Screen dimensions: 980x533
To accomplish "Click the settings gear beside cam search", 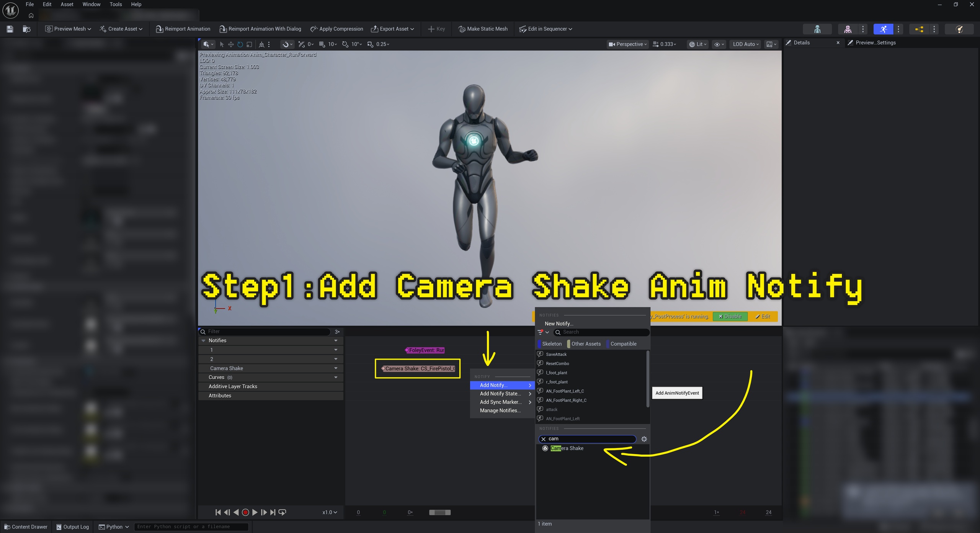I will click(644, 439).
